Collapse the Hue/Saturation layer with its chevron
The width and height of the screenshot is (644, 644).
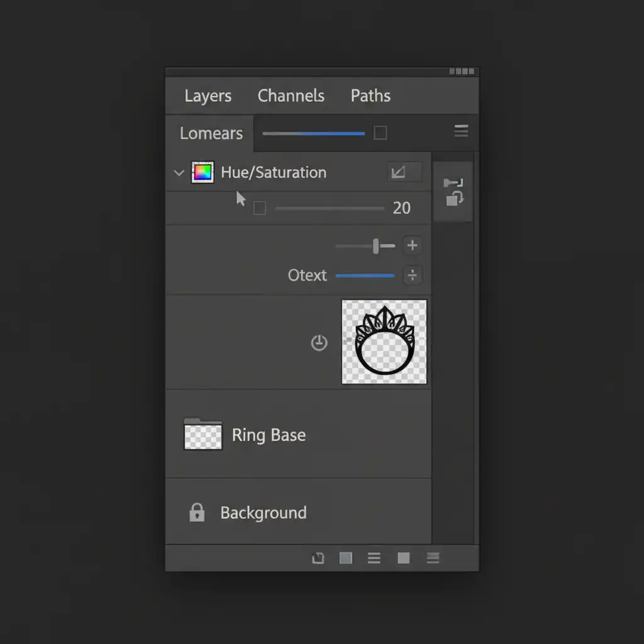(x=179, y=173)
